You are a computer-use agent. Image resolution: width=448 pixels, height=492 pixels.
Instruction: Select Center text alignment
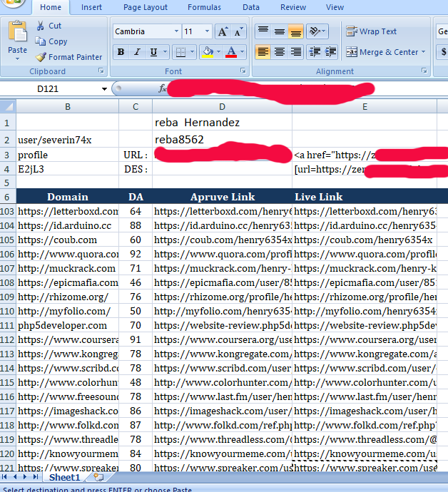(x=280, y=52)
